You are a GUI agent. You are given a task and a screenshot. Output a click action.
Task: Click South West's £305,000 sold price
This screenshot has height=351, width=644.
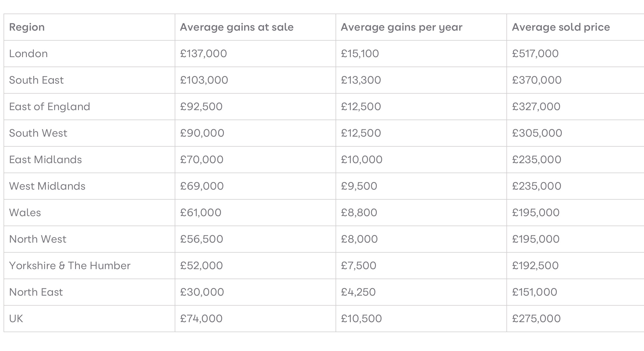pyautogui.click(x=537, y=133)
